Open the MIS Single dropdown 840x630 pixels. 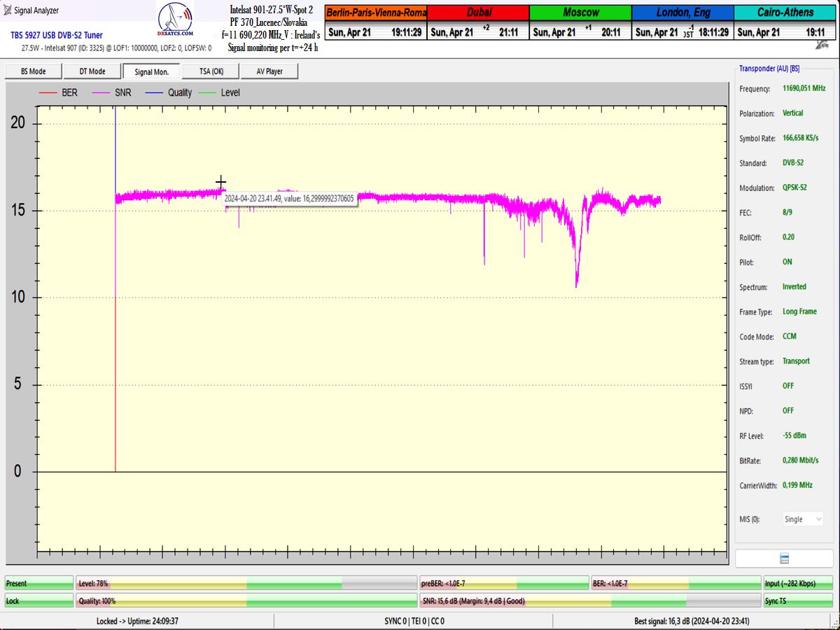point(802,519)
